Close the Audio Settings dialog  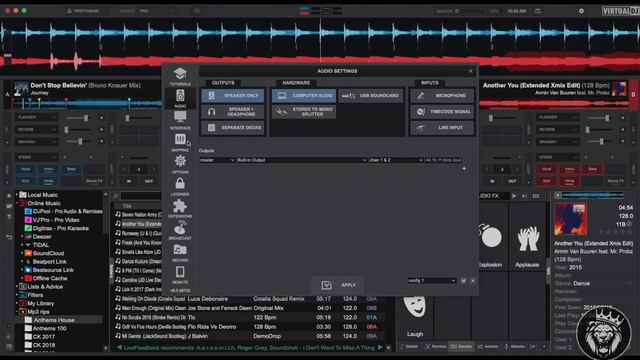click(471, 71)
